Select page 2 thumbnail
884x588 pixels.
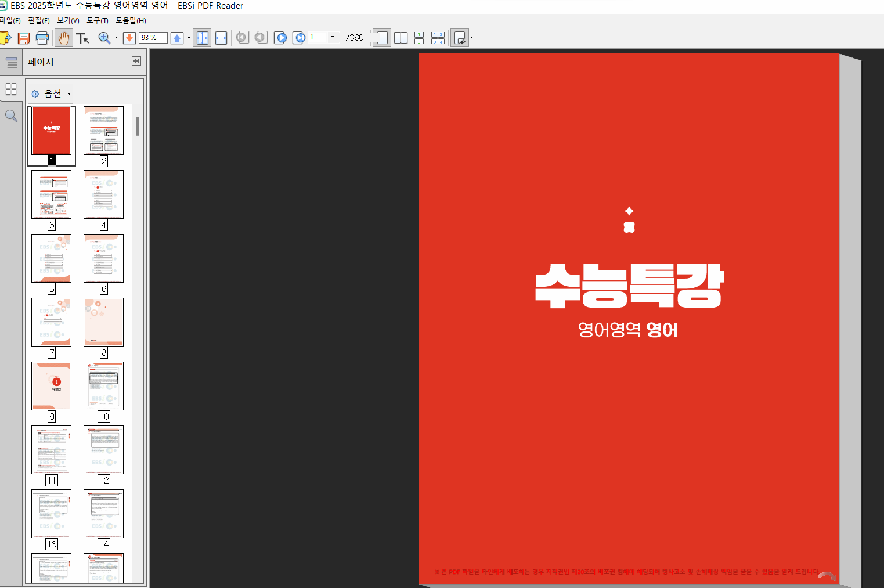[103, 131]
